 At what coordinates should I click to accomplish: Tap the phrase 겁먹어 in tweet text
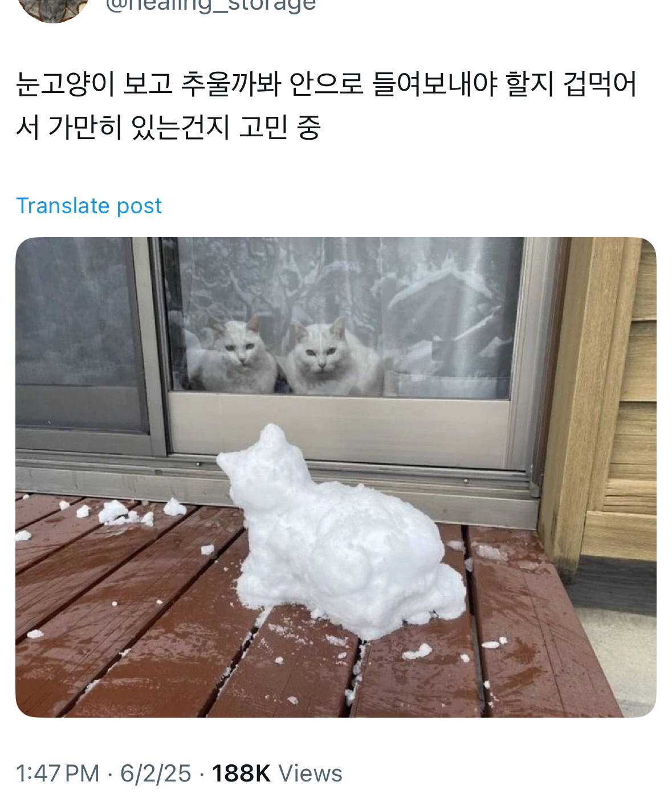pyautogui.click(x=600, y=84)
